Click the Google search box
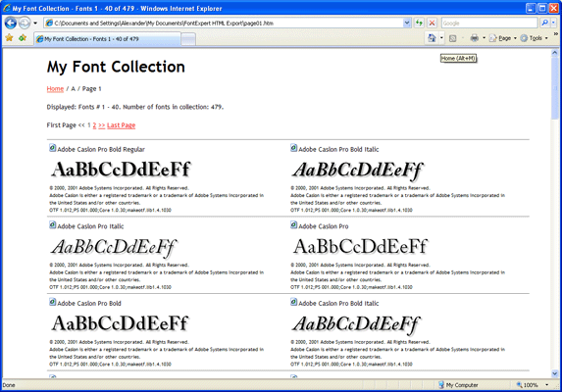 489,24
